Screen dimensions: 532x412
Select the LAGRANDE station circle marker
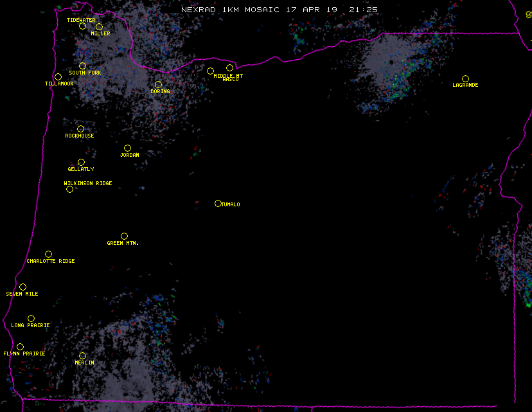pos(465,79)
